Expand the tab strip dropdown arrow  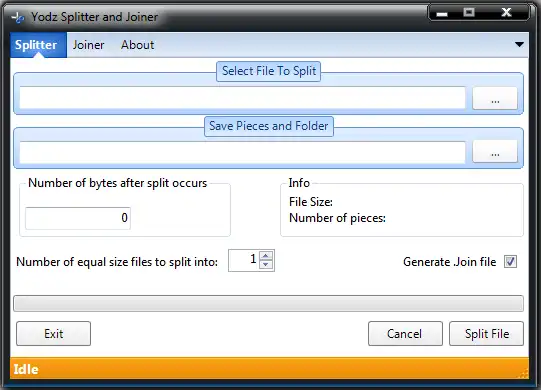pos(519,45)
